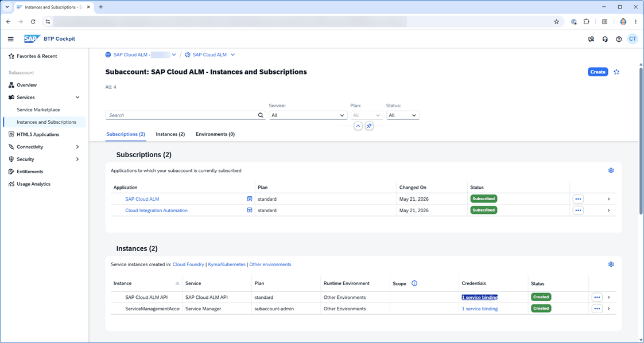
Task: Open browser profile avatar
Action: pyautogui.click(x=623, y=22)
